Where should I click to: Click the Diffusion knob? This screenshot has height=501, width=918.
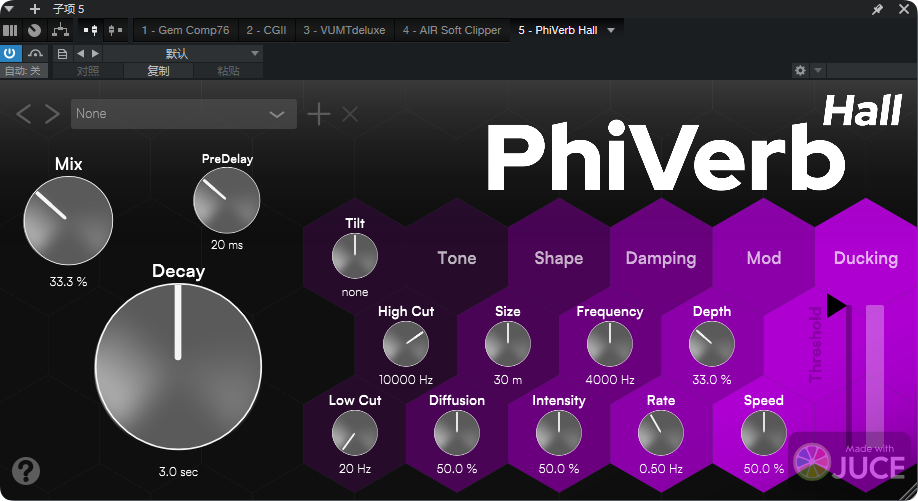[457, 433]
